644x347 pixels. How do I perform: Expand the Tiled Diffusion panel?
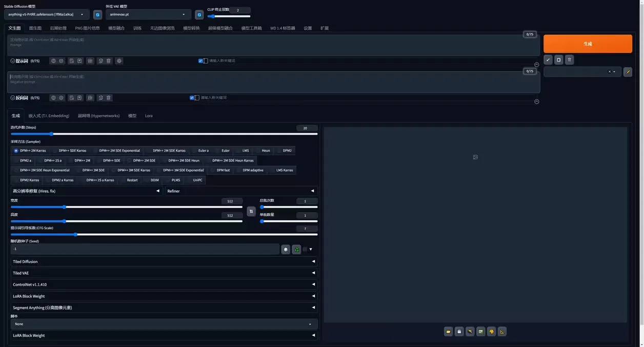164,261
